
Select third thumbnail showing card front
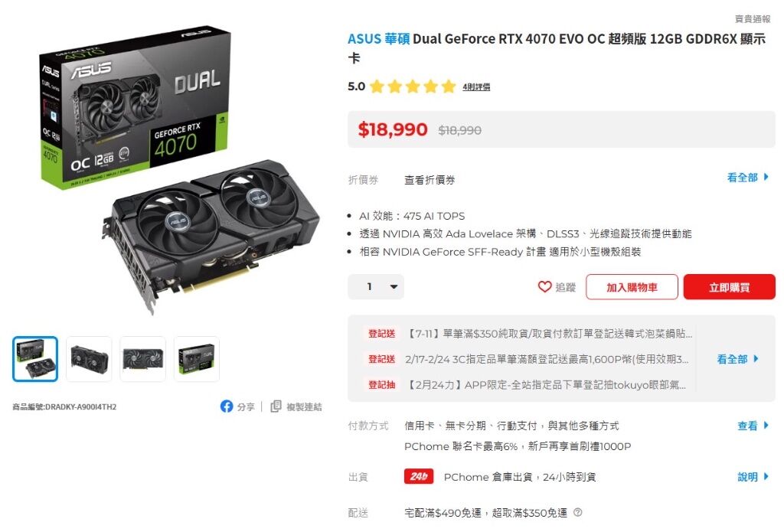click(x=143, y=359)
